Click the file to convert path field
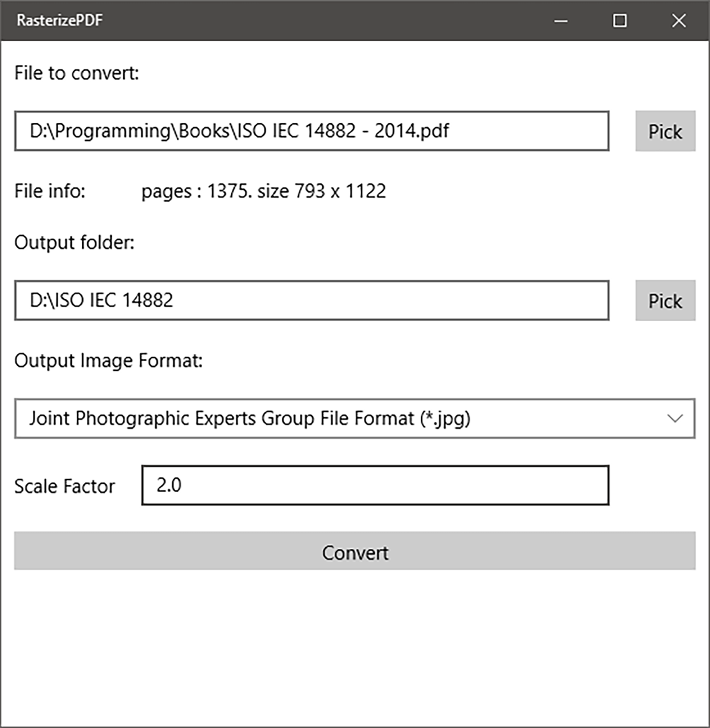The height and width of the screenshot is (728, 710). click(x=311, y=131)
